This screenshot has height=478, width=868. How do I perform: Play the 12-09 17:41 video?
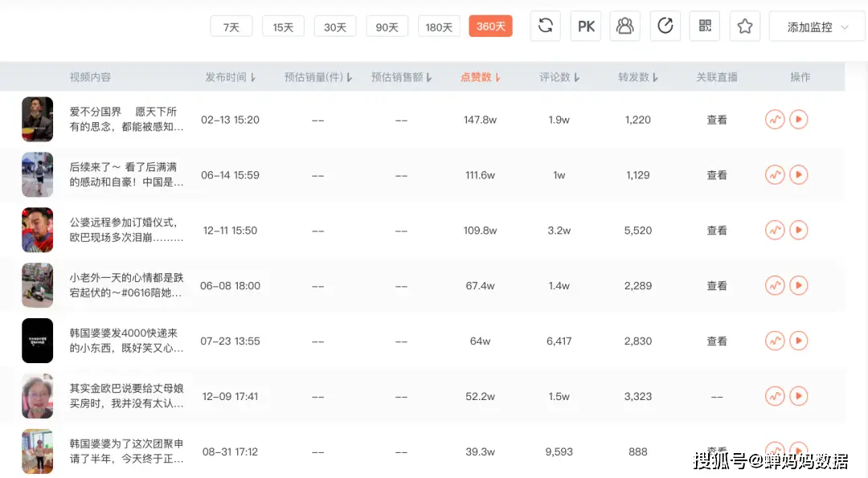(x=798, y=396)
